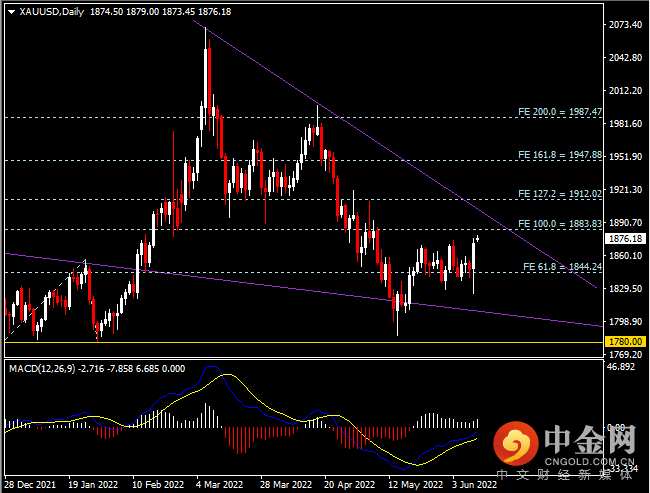This screenshot has height=493, width=650.
Task: Click the 2012.20 price axis label
Action: coord(625,91)
